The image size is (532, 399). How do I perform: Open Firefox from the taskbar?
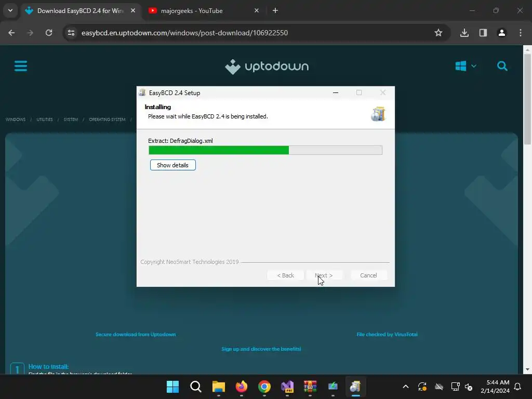[241, 387]
